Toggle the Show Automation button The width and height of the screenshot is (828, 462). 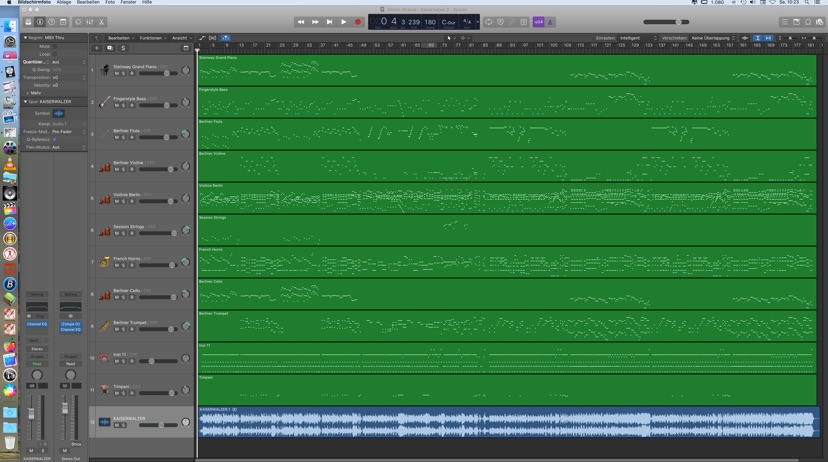point(202,38)
